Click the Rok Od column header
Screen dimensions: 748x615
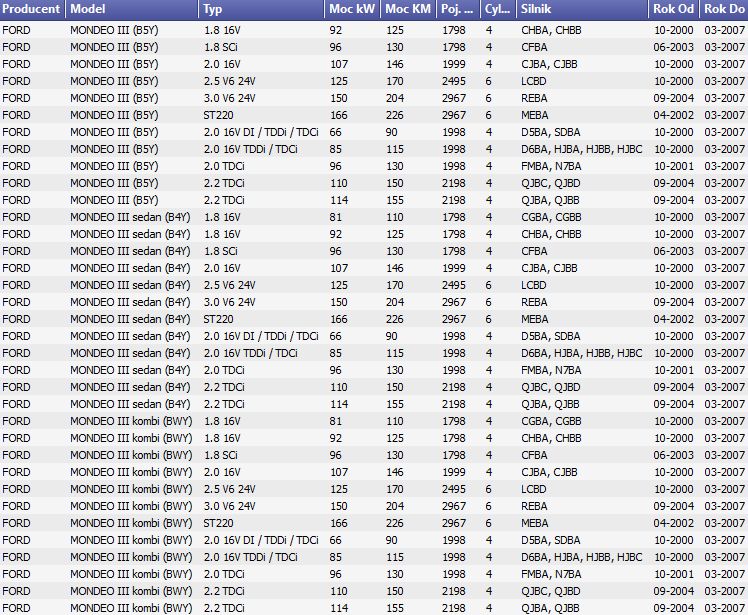point(674,9)
